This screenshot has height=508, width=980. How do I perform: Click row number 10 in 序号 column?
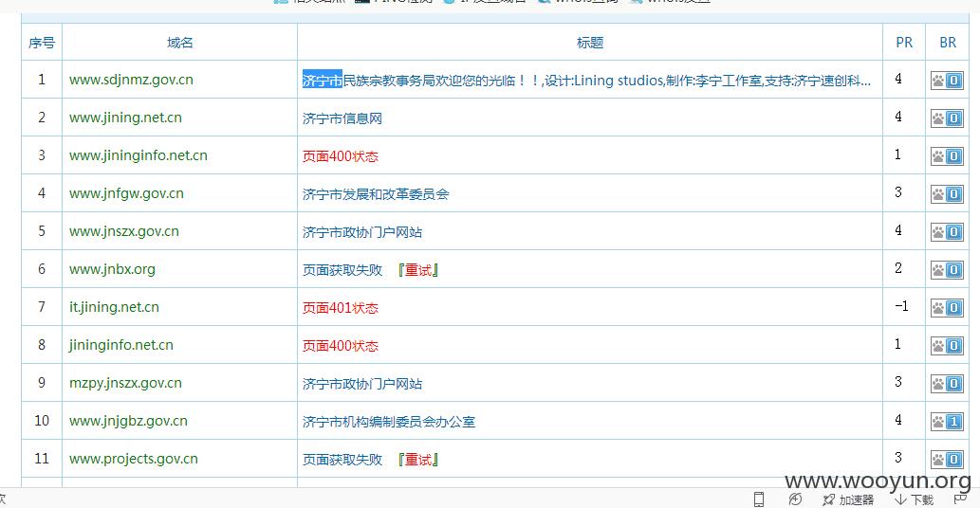42,421
